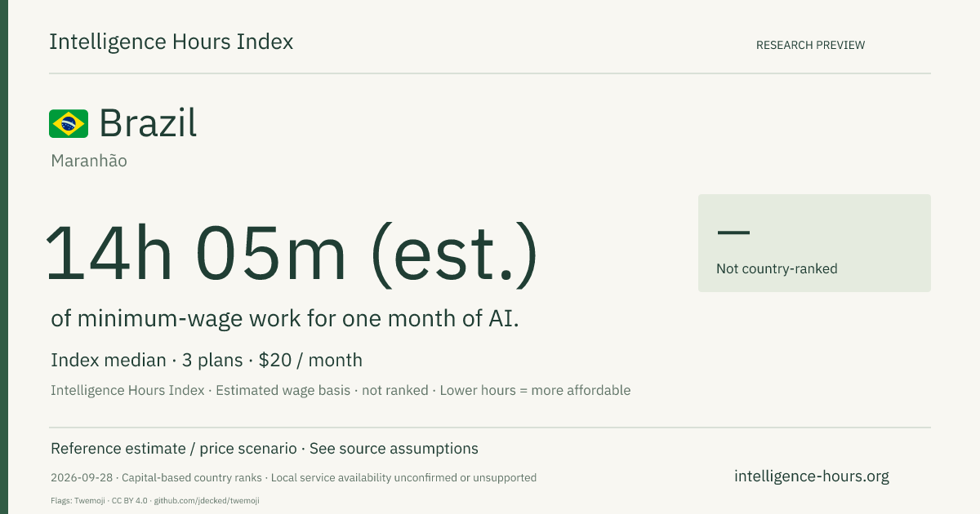Click Lower hours = more affordable note
The height and width of the screenshot is (514, 980).
click(x=535, y=390)
